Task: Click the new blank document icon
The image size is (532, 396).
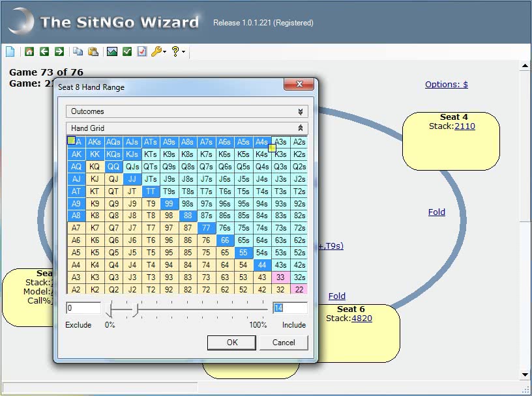Action: click(10, 51)
